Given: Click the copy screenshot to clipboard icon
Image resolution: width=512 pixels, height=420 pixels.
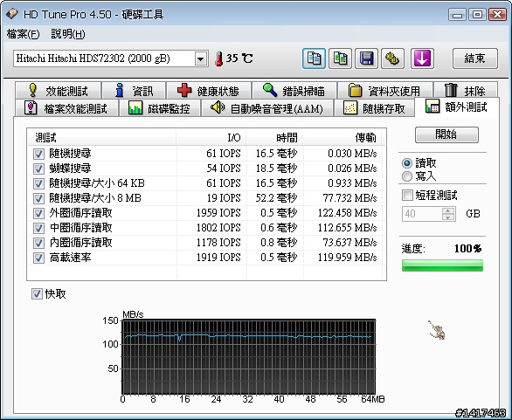Looking at the screenshot, I should point(340,59).
